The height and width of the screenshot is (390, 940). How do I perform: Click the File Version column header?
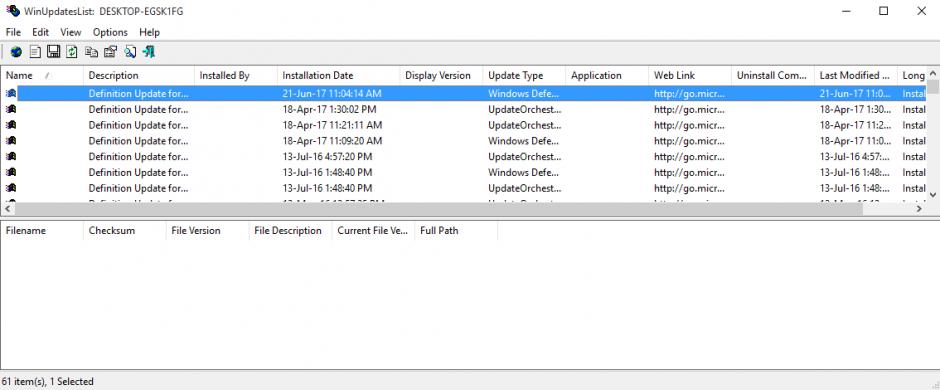[207, 231]
